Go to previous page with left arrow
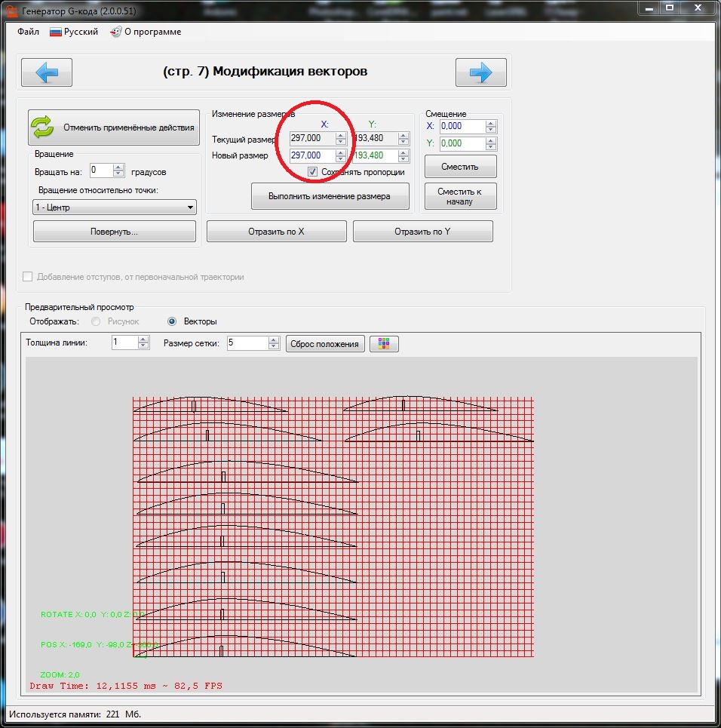The width and height of the screenshot is (721, 728). tap(47, 72)
